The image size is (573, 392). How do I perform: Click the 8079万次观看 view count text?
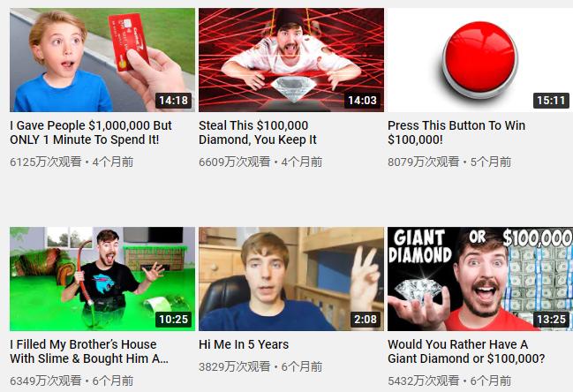coord(424,162)
